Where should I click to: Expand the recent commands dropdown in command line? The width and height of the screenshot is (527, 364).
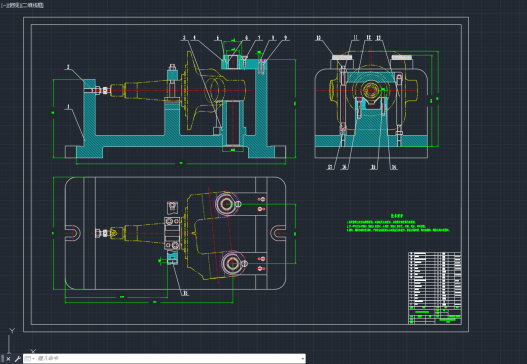pos(29,359)
